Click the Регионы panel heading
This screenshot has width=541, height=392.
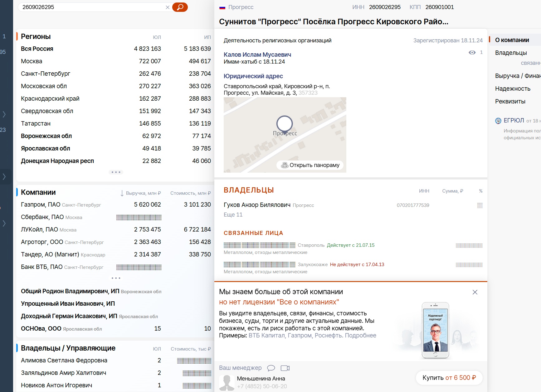pos(36,36)
